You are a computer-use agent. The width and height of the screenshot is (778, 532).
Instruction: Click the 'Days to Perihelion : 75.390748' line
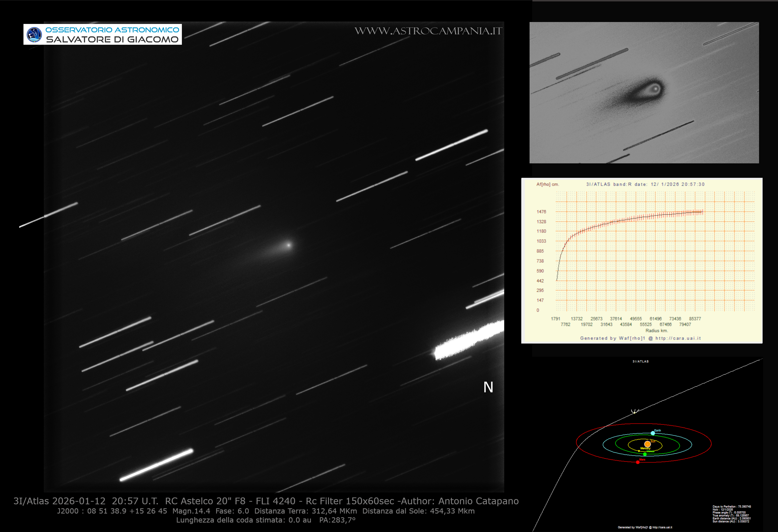coord(732,507)
